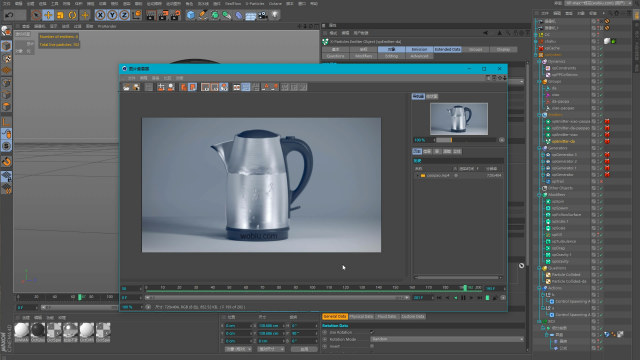This screenshot has width=640, height=360.
Task: Select the Move tool in top toolbar
Action: pos(48,16)
